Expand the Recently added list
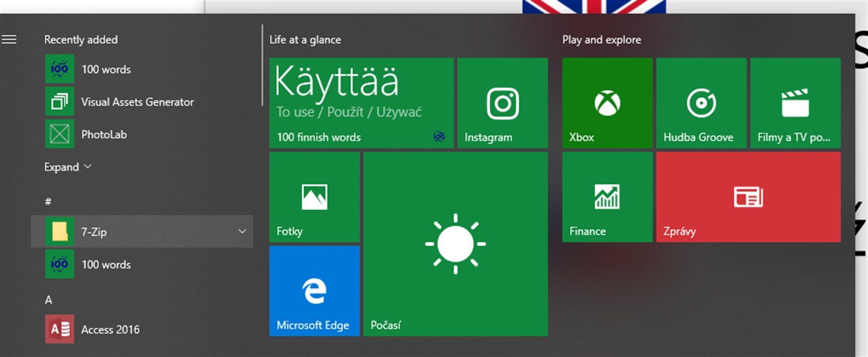This screenshot has height=357, width=868. [68, 167]
